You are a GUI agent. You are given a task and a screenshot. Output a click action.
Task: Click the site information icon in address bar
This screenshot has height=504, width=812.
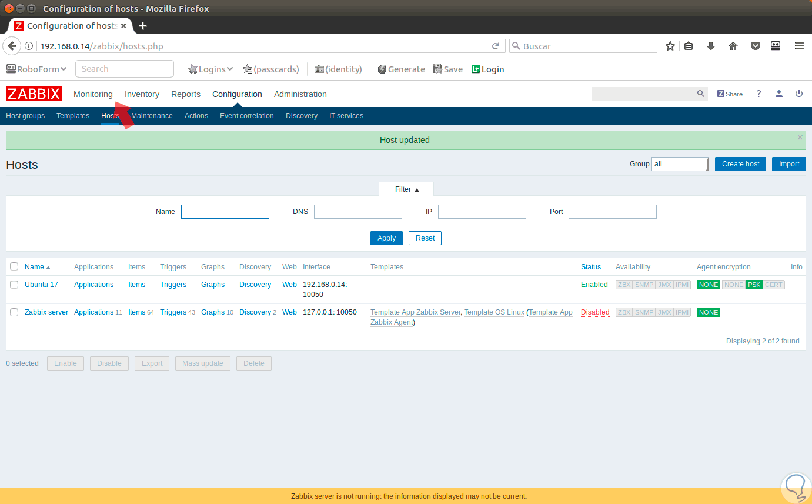[x=29, y=46]
